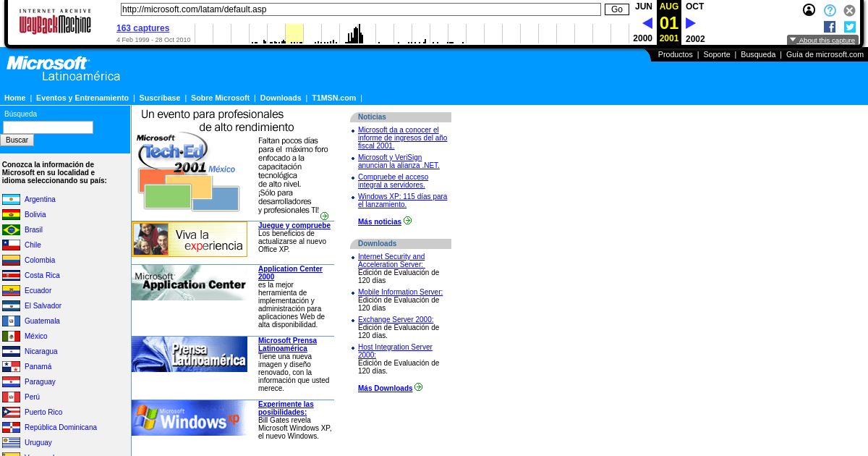Open Windows XP: 115 días news link
868x456 pixels.
pos(402,200)
